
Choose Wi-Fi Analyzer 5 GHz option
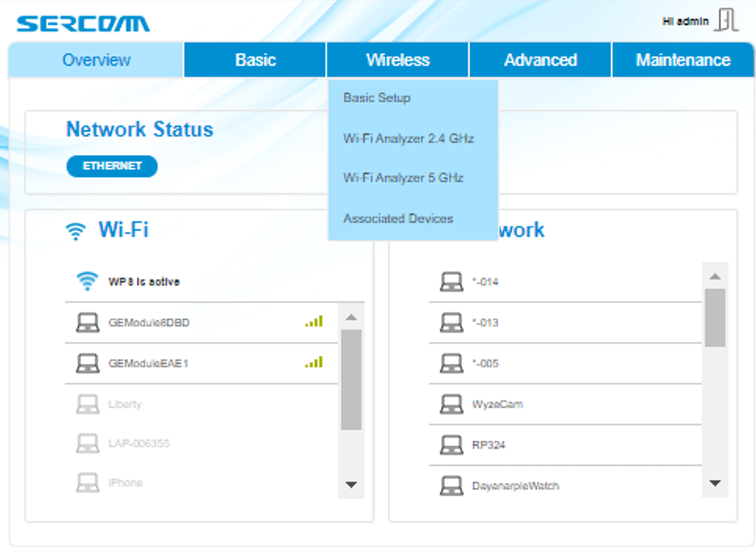click(403, 178)
